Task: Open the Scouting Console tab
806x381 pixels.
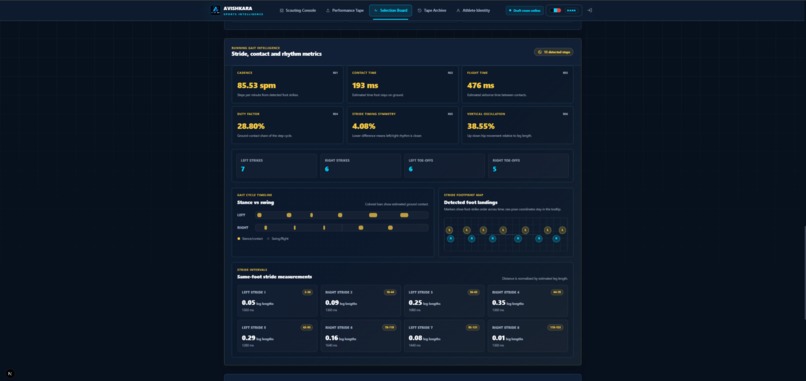Action: click(x=298, y=10)
